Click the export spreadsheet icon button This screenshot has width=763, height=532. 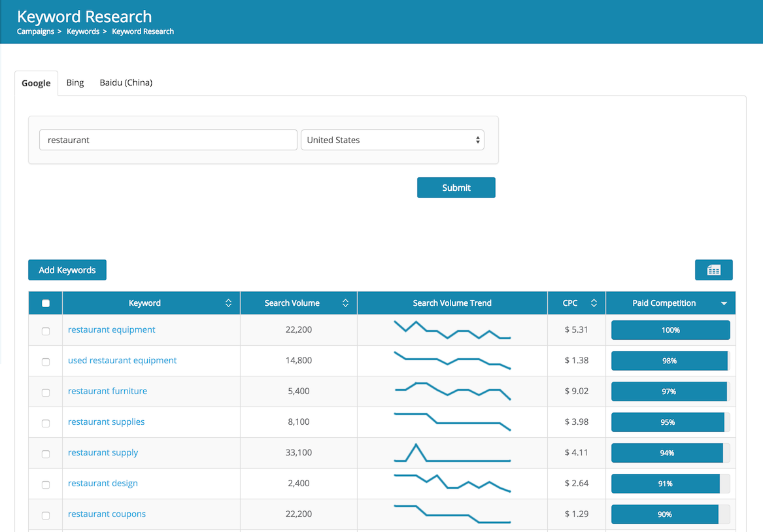713,270
